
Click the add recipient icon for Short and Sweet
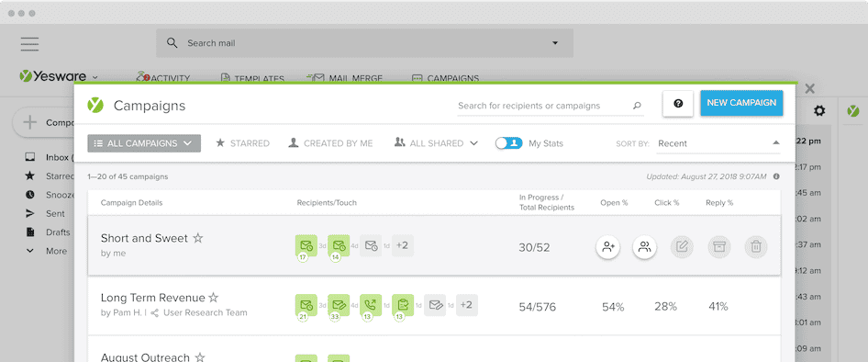(607, 247)
